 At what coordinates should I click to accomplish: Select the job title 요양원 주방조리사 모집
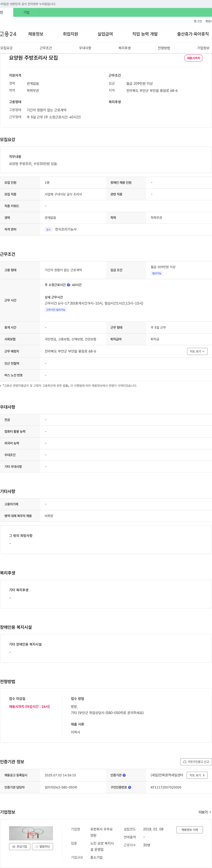point(33,58)
